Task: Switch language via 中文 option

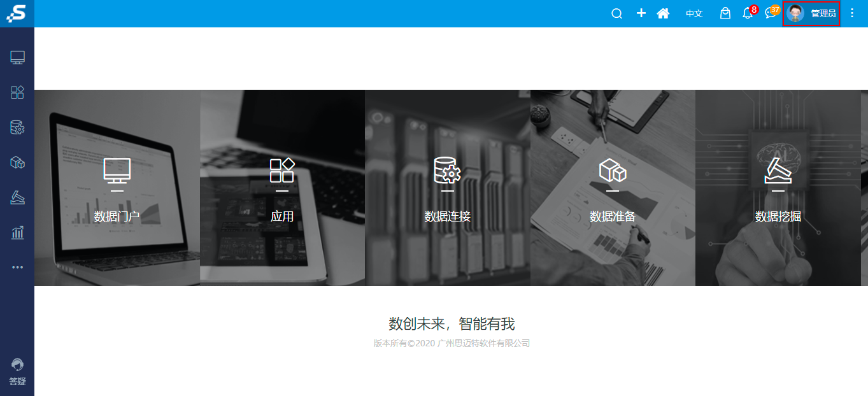Action: point(694,13)
